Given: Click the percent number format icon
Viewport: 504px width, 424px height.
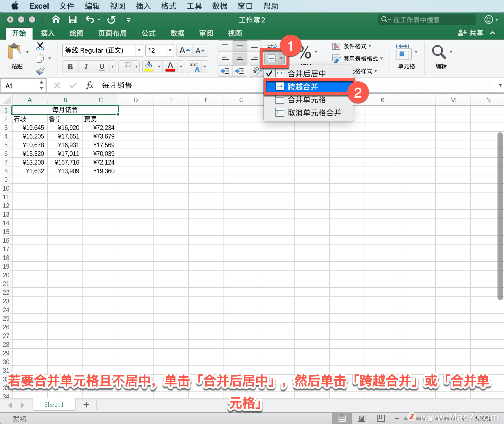Looking at the screenshot, I should click(x=305, y=52).
